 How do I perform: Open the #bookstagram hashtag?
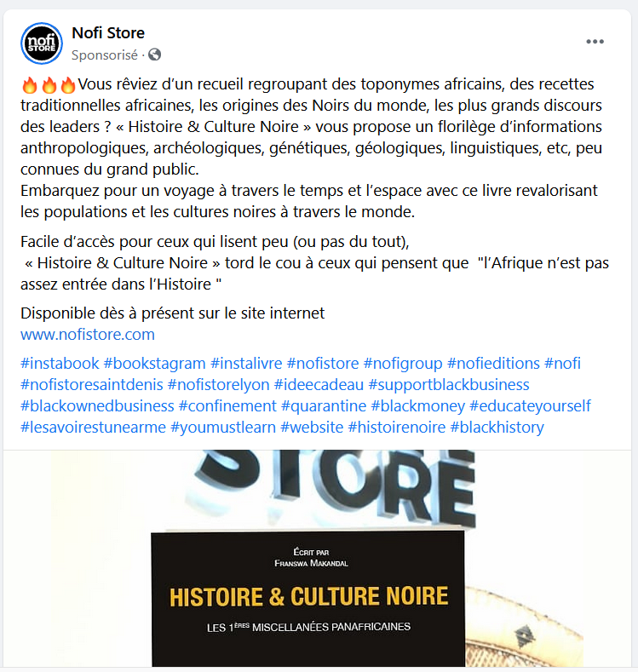155,364
